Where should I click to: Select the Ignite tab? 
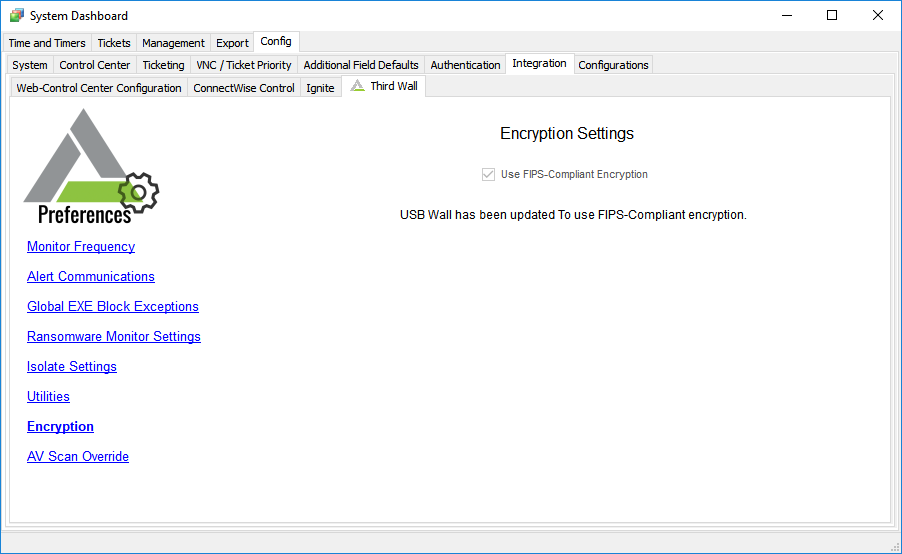pyautogui.click(x=320, y=88)
